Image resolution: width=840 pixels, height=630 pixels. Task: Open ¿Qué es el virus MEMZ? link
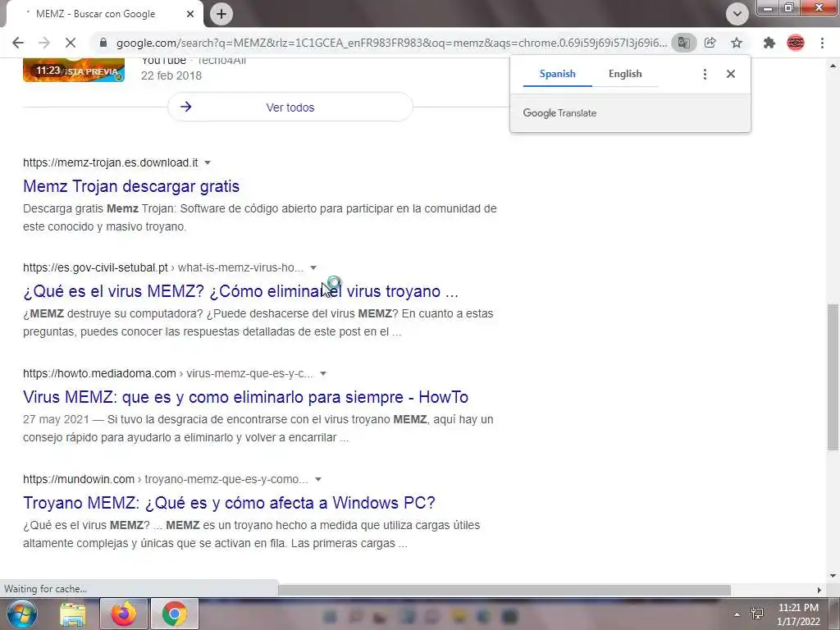click(240, 291)
